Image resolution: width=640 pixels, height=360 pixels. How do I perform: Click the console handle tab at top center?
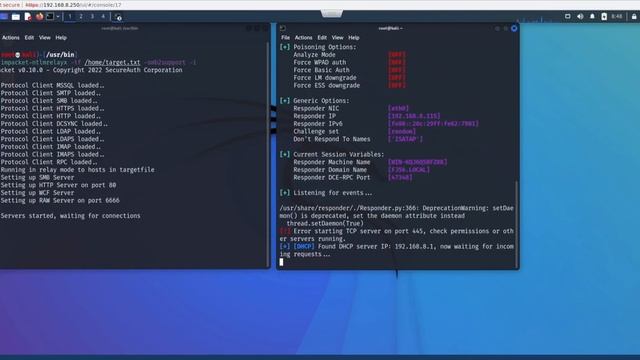(331, 14)
